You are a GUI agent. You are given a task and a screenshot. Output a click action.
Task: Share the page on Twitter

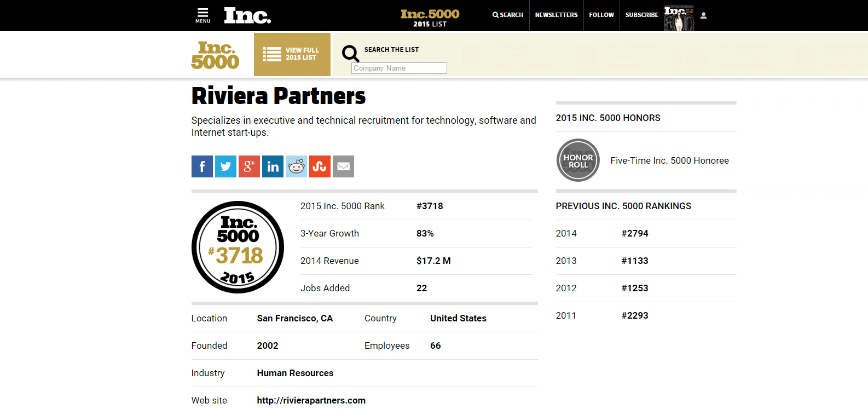coord(225,166)
